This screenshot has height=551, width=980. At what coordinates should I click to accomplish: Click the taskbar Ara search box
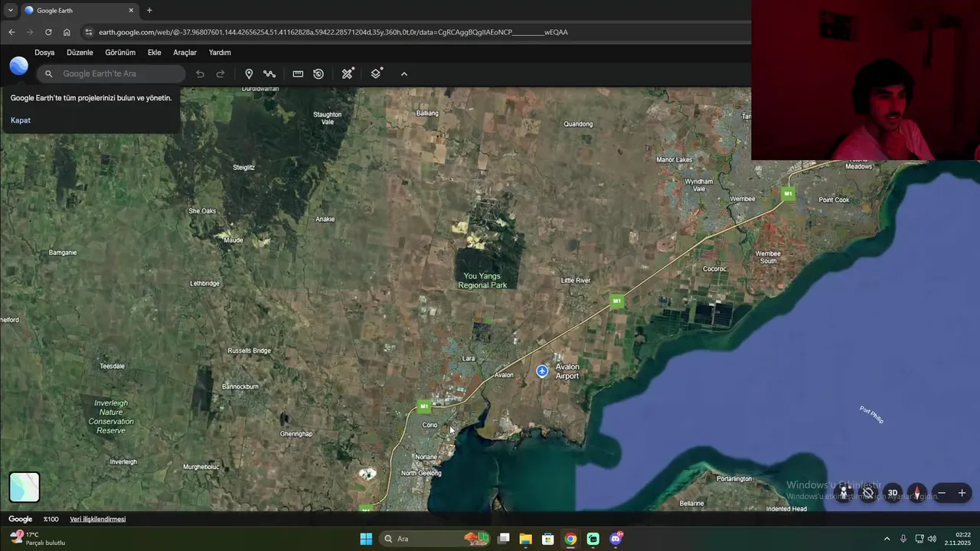click(436, 539)
